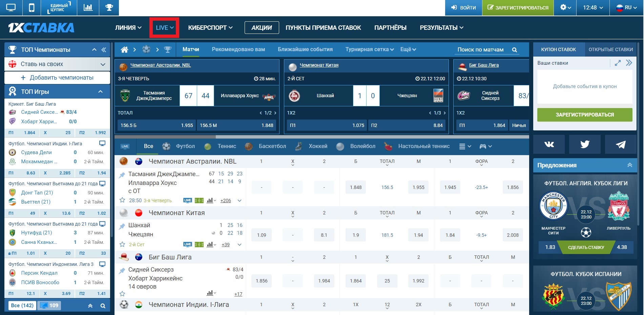Click СДЕЛАТЬ СТАВКУ on Manchester City match
Screen dimensions: 644x315
(x=586, y=247)
